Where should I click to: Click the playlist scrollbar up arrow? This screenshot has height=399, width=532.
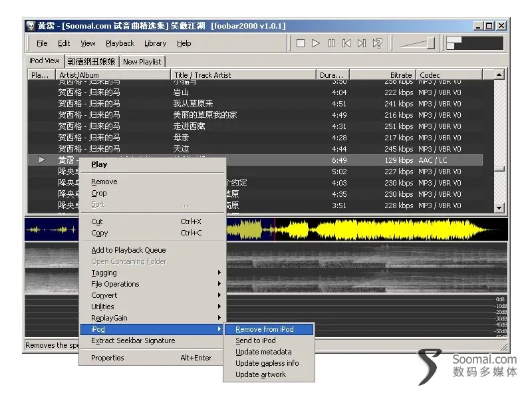(x=499, y=74)
